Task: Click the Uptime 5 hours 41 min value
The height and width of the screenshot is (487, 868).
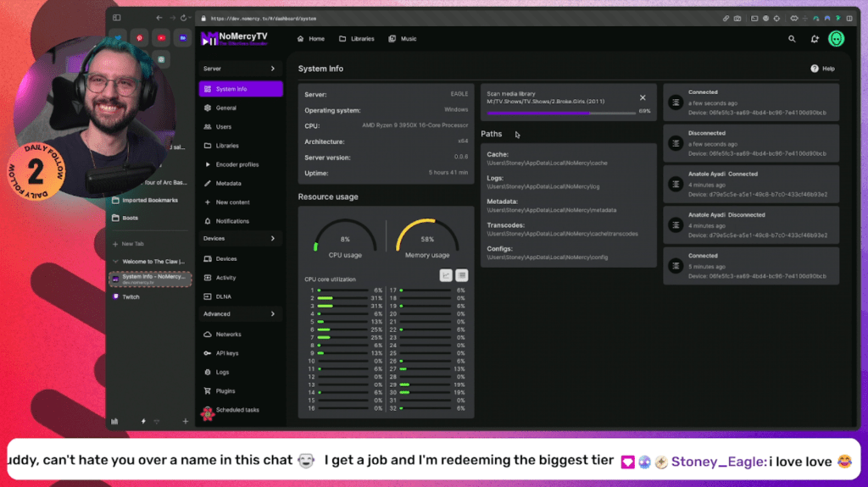Action: tap(448, 174)
